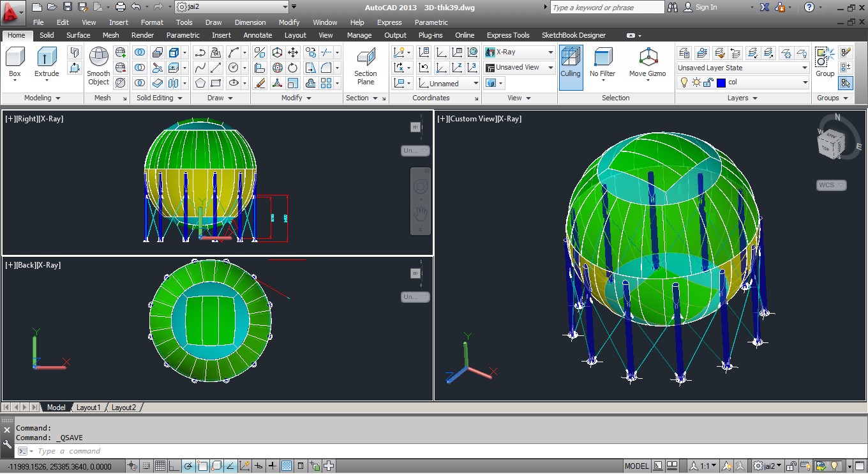Click the Sign In link
This screenshot has height=474, width=868.
click(x=706, y=7)
